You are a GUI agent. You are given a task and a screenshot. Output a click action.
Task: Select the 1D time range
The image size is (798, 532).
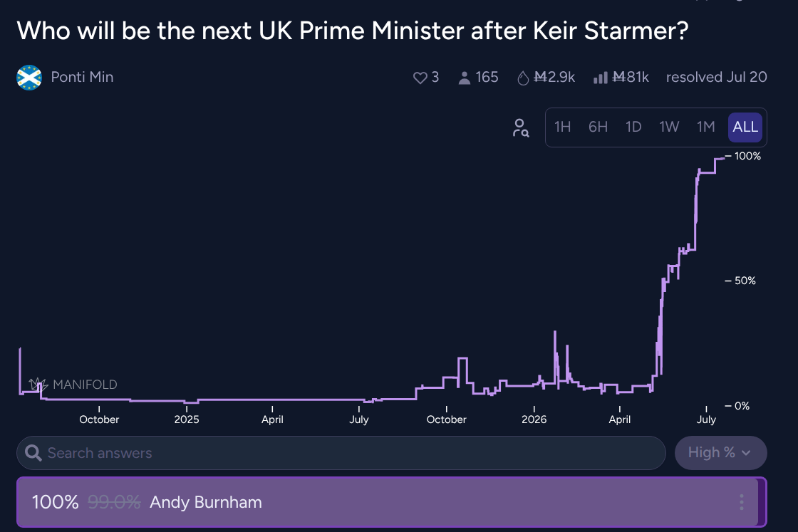click(633, 127)
